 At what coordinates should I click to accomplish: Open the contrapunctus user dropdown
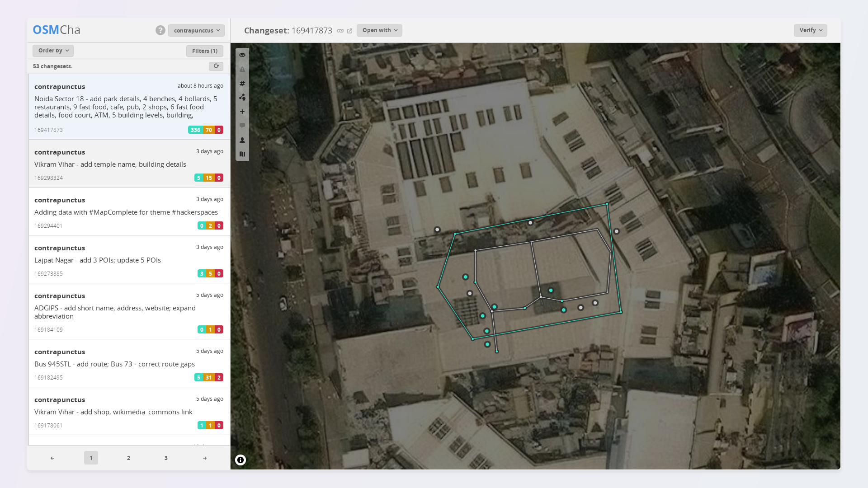(x=196, y=30)
